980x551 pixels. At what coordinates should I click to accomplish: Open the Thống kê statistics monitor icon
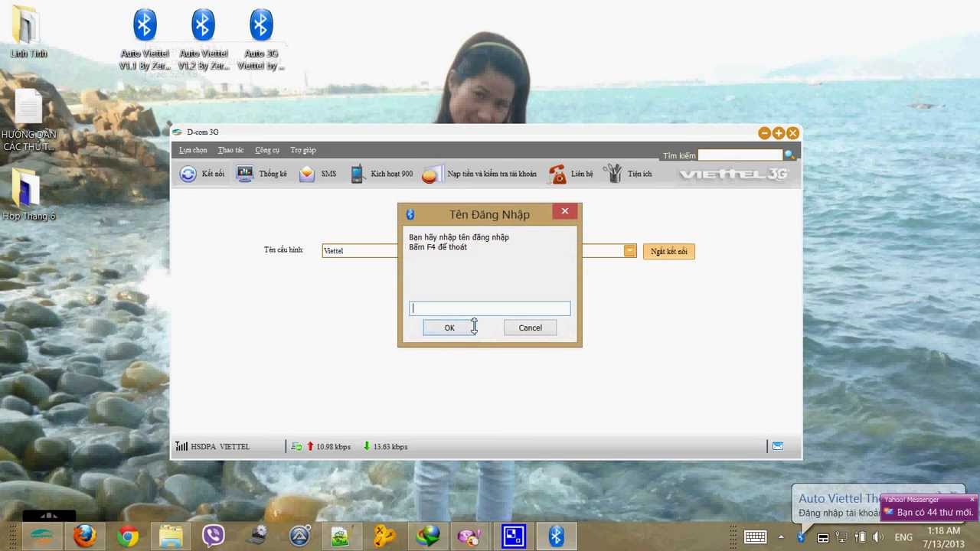(x=245, y=174)
